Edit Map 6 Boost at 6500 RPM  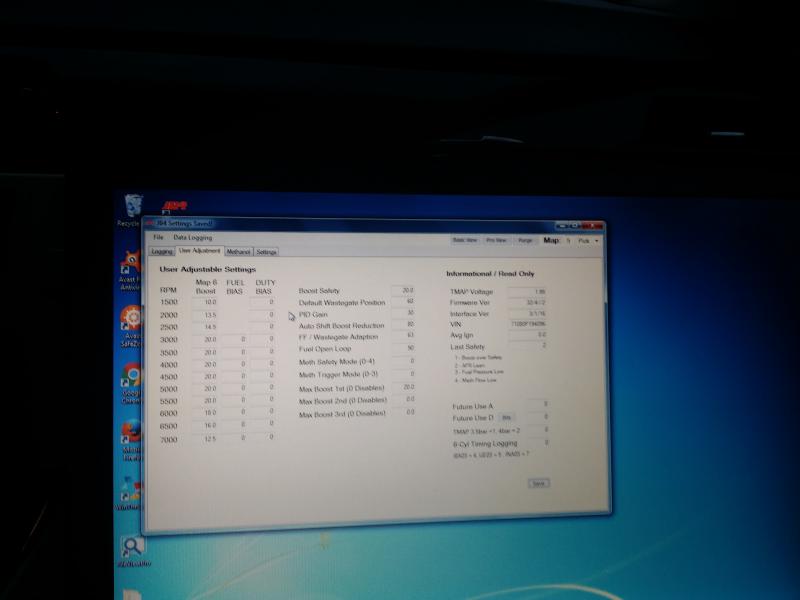click(205, 426)
